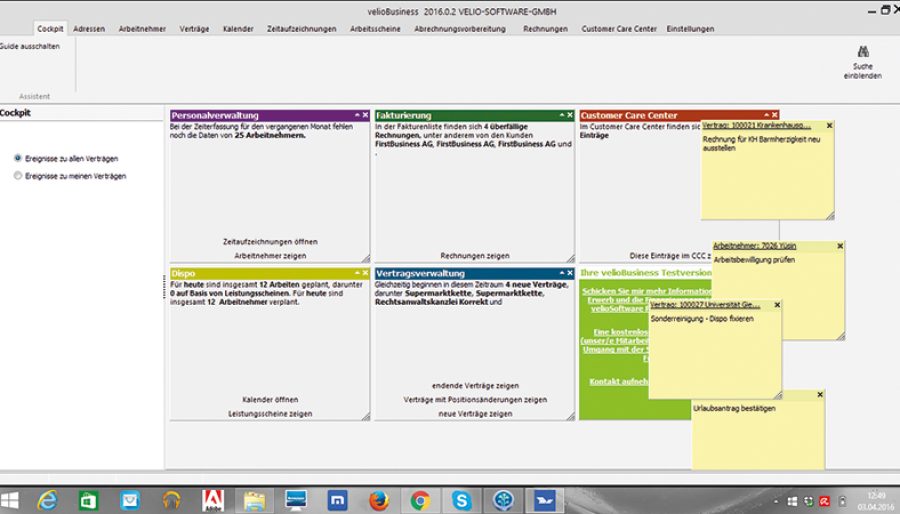Close the Customer Care Center panel
900x514 pixels.
pyautogui.click(x=775, y=115)
